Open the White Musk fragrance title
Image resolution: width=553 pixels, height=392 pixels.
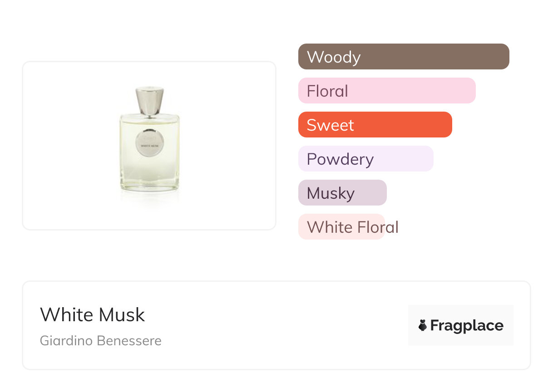(93, 315)
